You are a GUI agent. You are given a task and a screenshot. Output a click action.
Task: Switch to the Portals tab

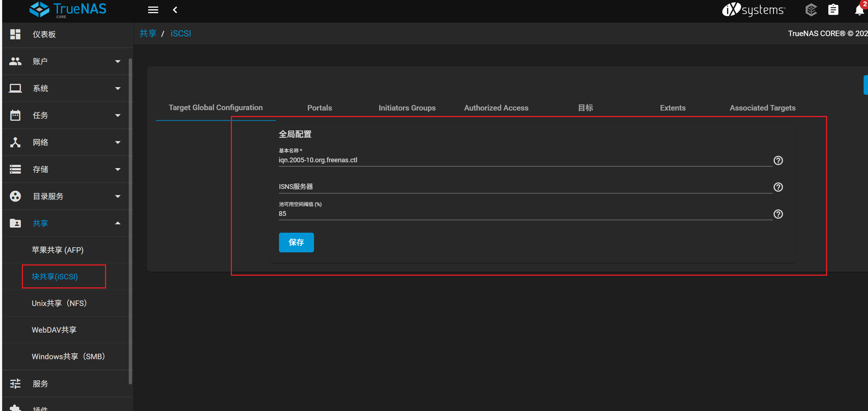click(319, 108)
